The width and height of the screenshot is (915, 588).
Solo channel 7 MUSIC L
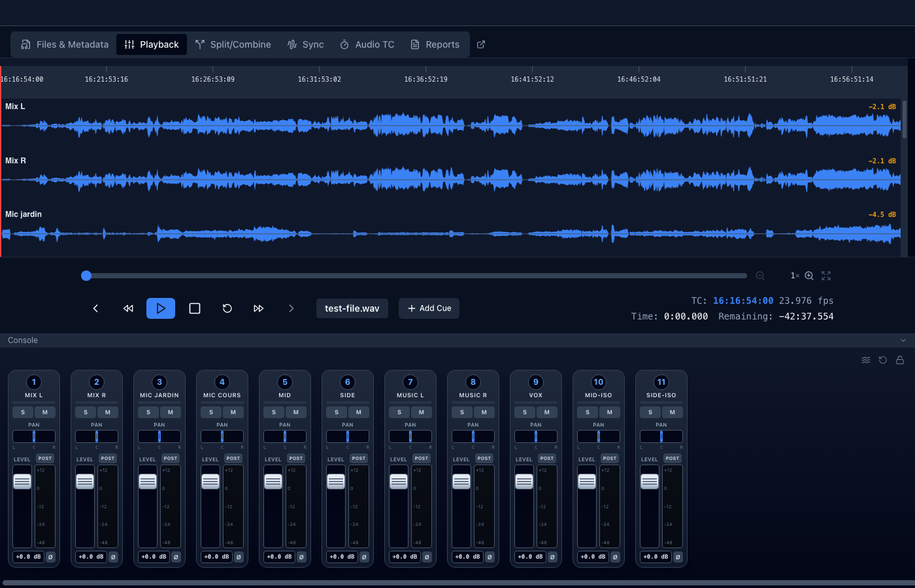[399, 412]
